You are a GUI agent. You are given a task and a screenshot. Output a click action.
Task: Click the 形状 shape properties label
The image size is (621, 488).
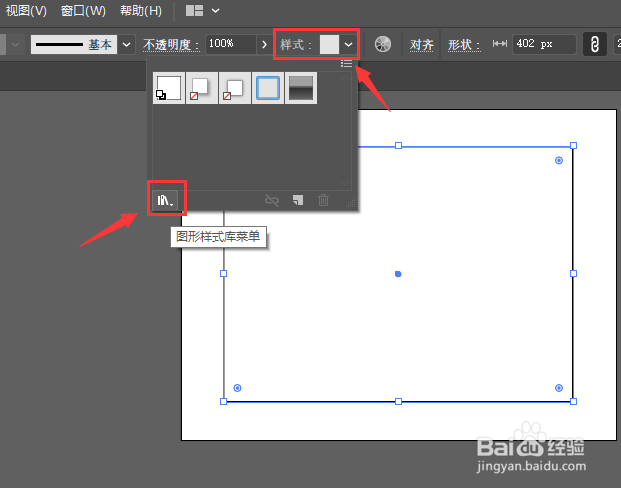464,45
